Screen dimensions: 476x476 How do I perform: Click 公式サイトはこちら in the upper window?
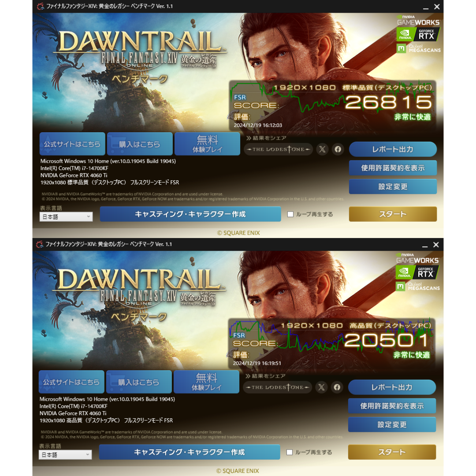pos(72,144)
